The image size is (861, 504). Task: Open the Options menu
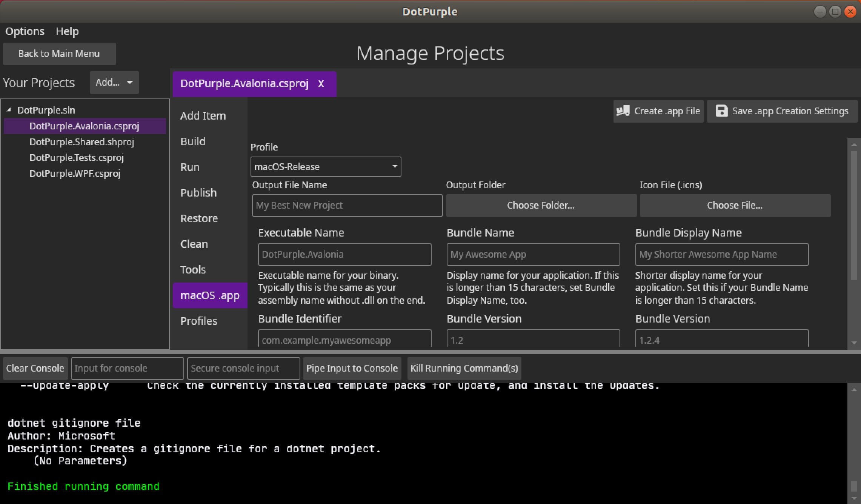coord(25,31)
